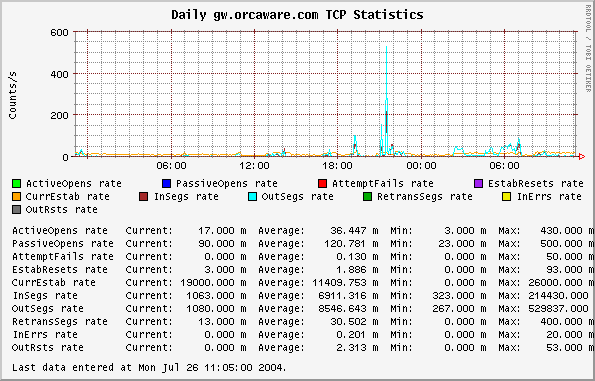Click the purple EstabResets rate legend swatch
The height and width of the screenshot is (381, 595).
pos(479,184)
